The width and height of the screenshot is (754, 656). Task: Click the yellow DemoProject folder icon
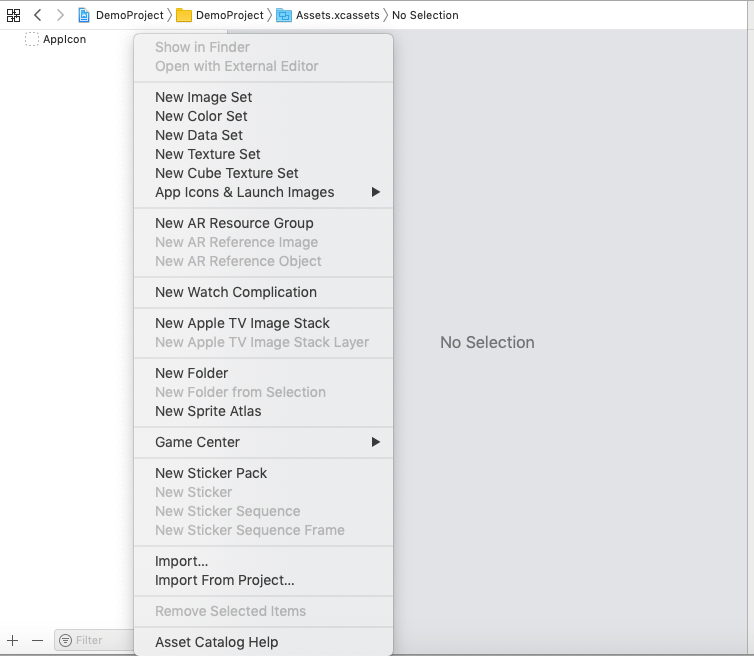point(184,15)
